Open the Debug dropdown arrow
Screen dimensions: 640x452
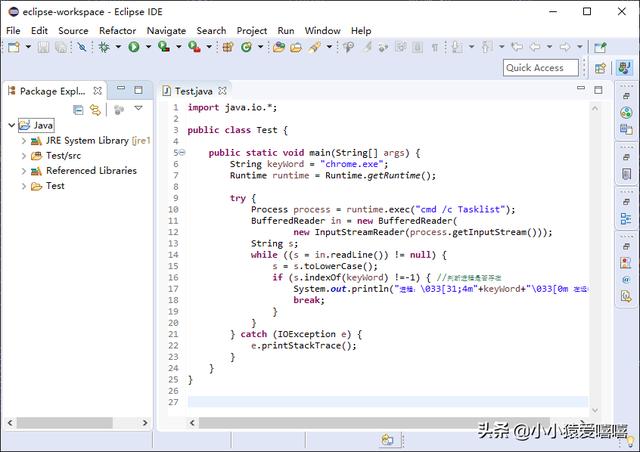pyautogui.click(x=118, y=47)
